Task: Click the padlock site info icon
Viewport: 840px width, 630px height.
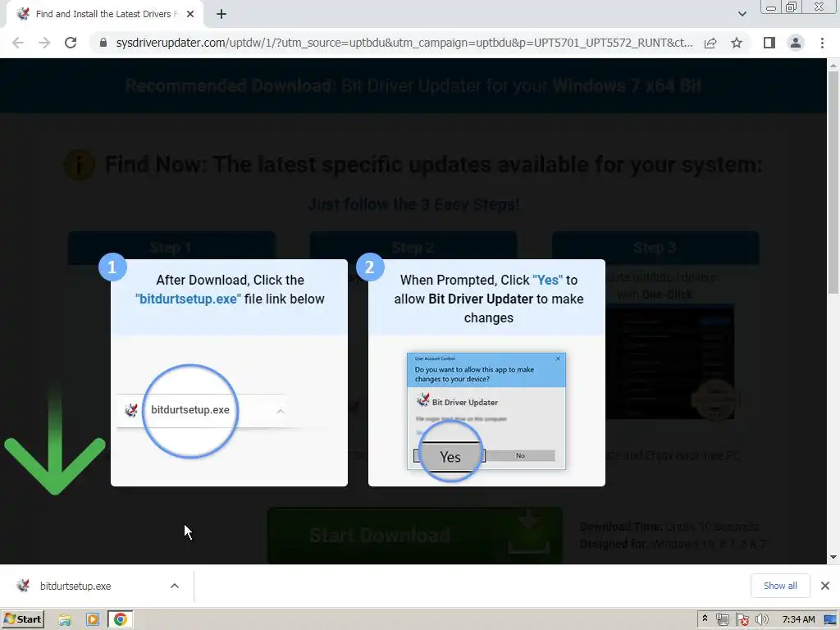Action: pos(103,43)
